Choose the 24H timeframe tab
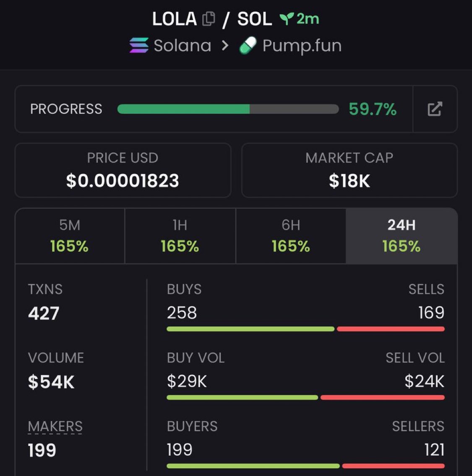This screenshot has width=472, height=476. click(x=402, y=236)
